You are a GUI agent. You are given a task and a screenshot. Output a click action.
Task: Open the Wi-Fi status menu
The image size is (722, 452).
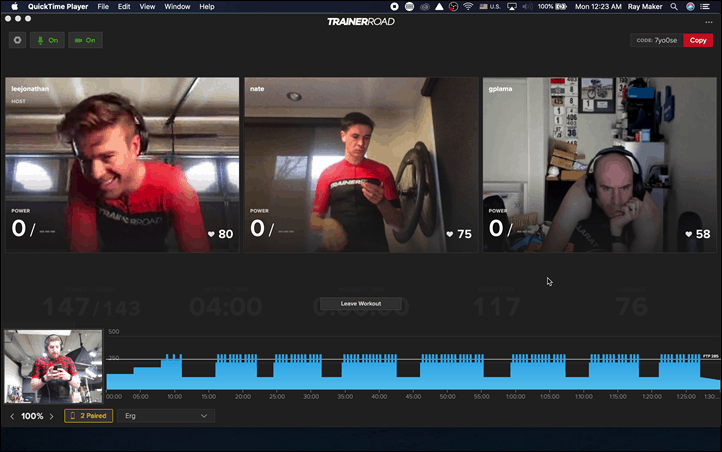(468, 6)
